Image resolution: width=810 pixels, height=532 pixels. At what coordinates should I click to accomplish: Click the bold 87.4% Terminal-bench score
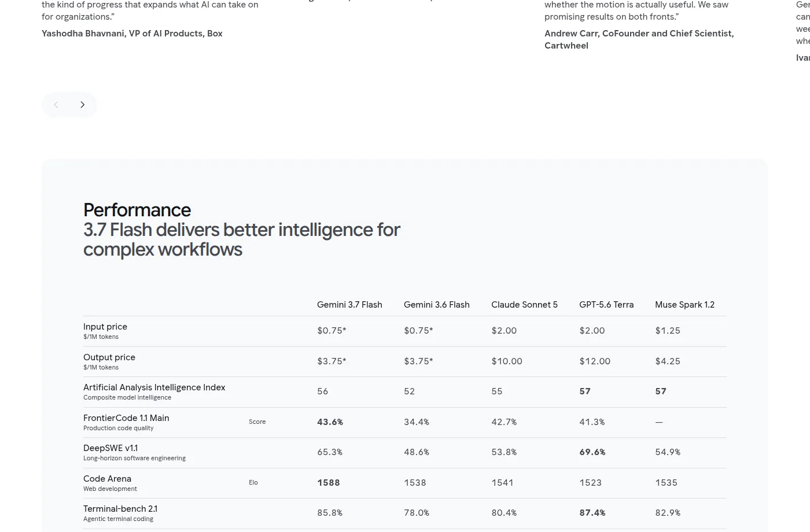click(592, 513)
